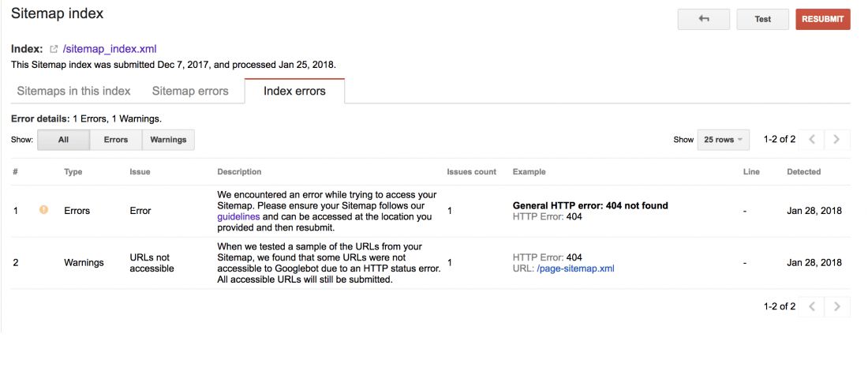Open the Sitemap errors tab
Viewport: 868px width, 390px height.
coord(190,91)
